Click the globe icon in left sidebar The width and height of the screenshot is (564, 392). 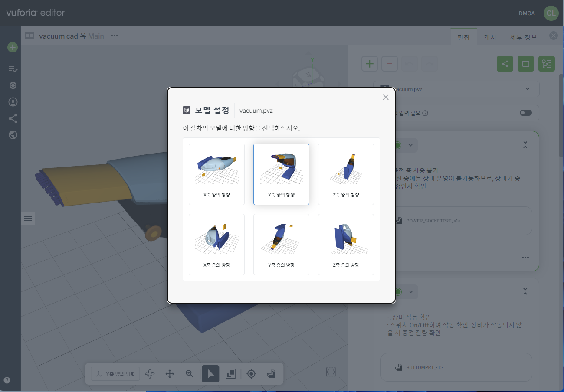[x=13, y=135]
